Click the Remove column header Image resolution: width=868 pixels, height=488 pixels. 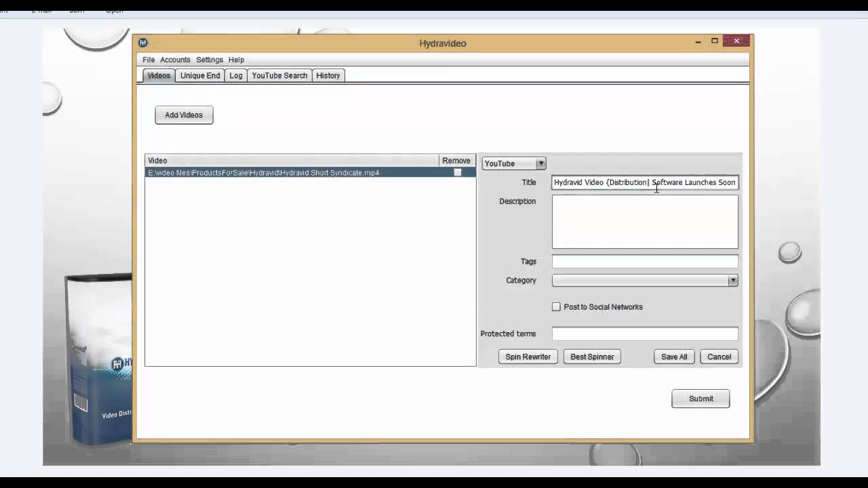(x=456, y=161)
